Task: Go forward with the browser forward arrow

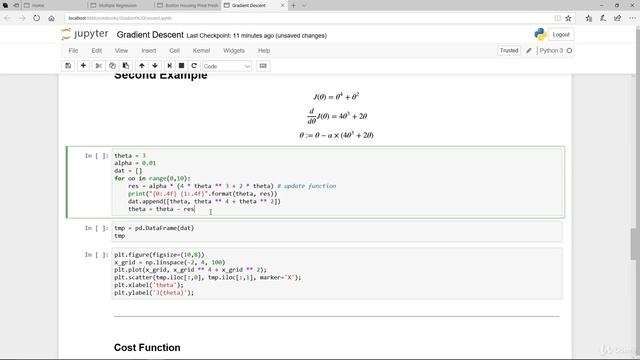Action: [22, 18]
